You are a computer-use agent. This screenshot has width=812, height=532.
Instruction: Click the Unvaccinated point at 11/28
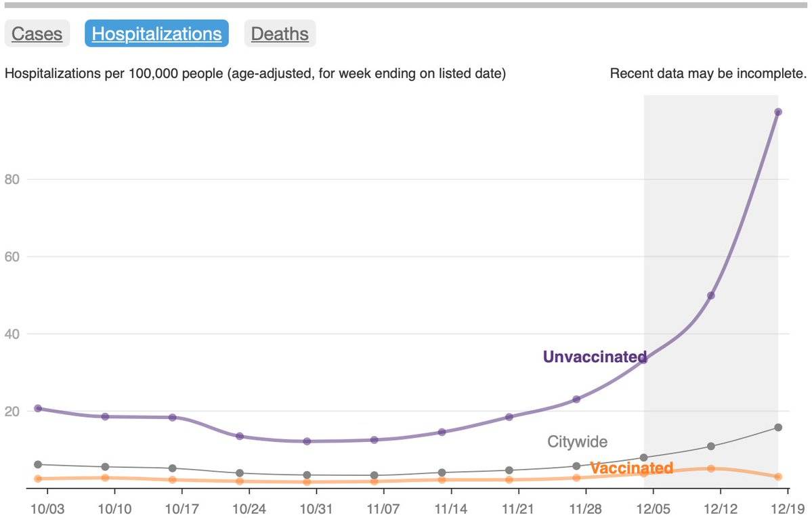[576, 399]
